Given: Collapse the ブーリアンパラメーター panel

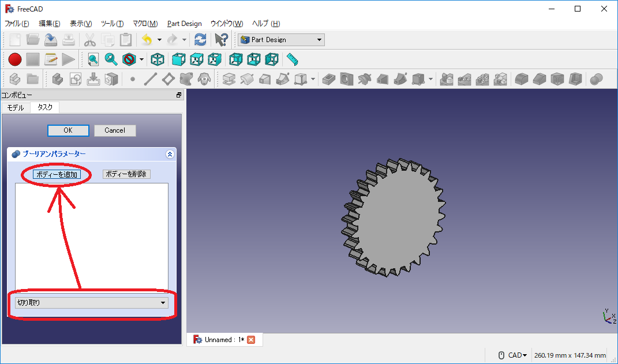Looking at the screenshot, I should 170,155.
